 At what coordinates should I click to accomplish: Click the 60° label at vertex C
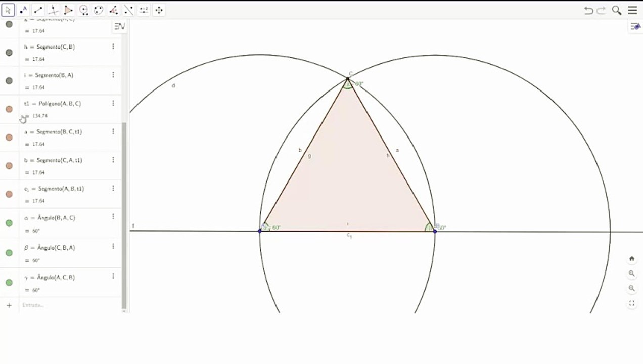(359, 84)
